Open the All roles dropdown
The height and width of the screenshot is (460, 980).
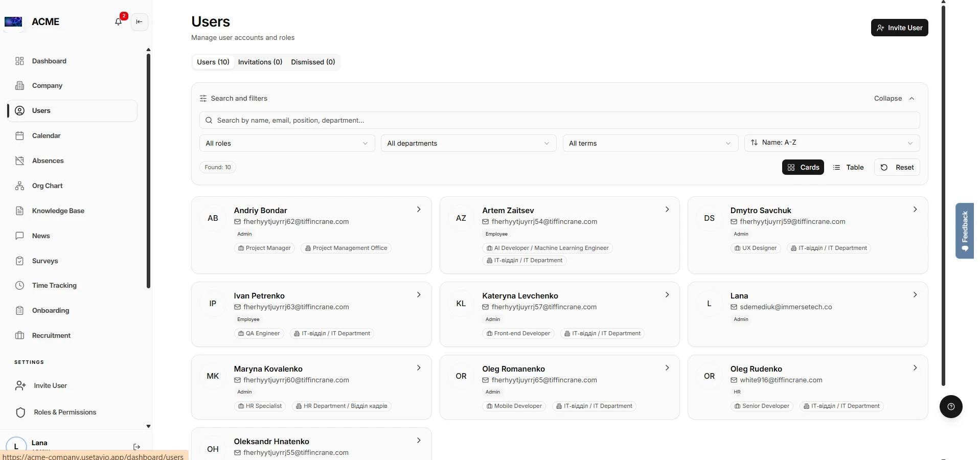[287, 143]
